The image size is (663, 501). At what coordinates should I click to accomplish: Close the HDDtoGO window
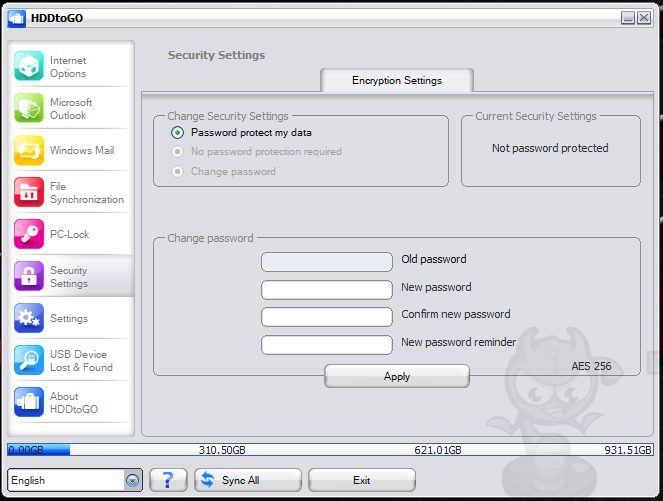point(644,18)
